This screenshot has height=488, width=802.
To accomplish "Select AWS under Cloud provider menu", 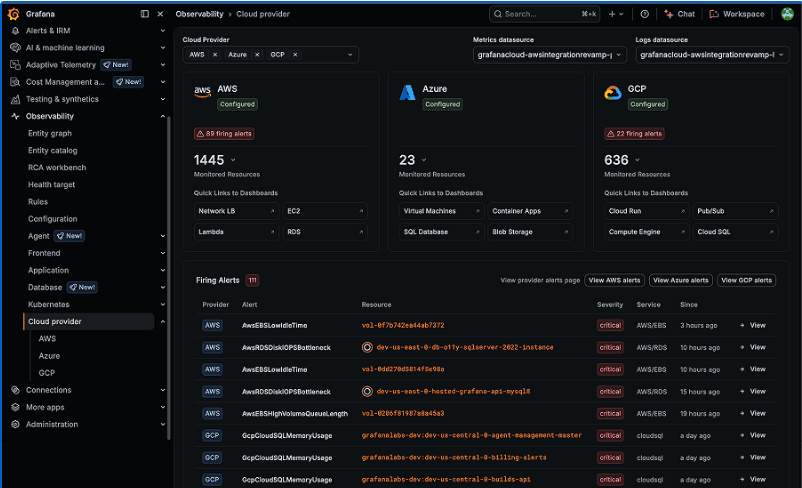I will [x=47, y=339].
